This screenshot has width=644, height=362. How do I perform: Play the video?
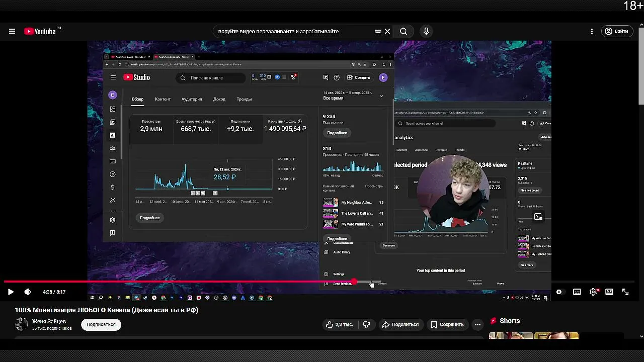[11, 292]
